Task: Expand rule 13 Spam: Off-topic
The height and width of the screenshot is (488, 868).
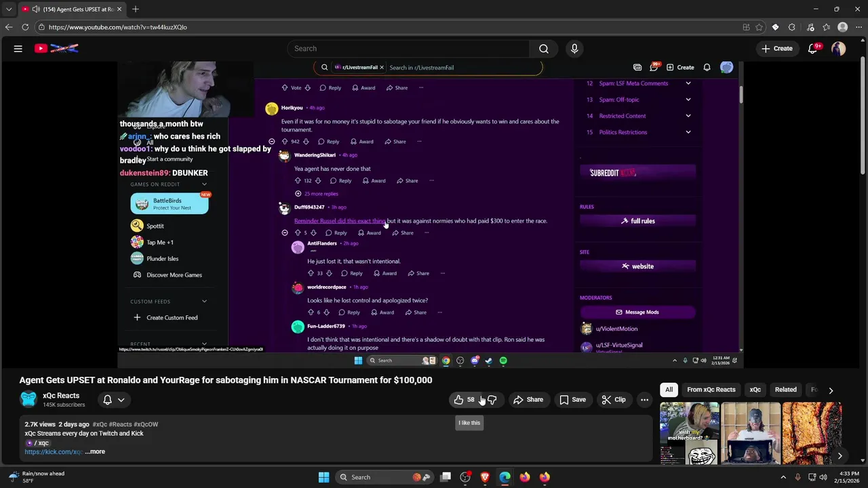Action: click(688, 100)
